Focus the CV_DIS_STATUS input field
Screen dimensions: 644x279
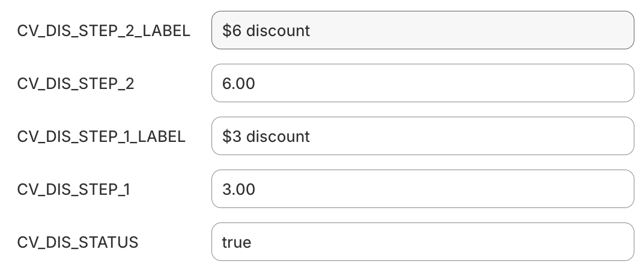pos(422,242)
